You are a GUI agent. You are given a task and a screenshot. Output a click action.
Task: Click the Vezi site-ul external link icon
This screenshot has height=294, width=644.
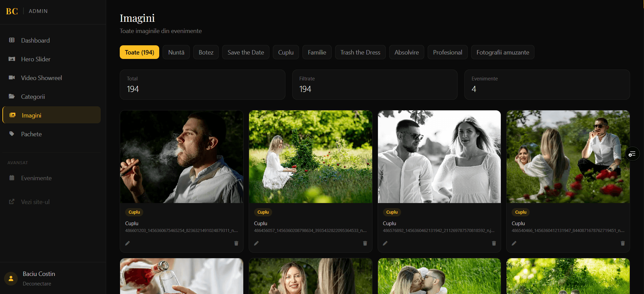pyautogui.click(x=12, y=202)
